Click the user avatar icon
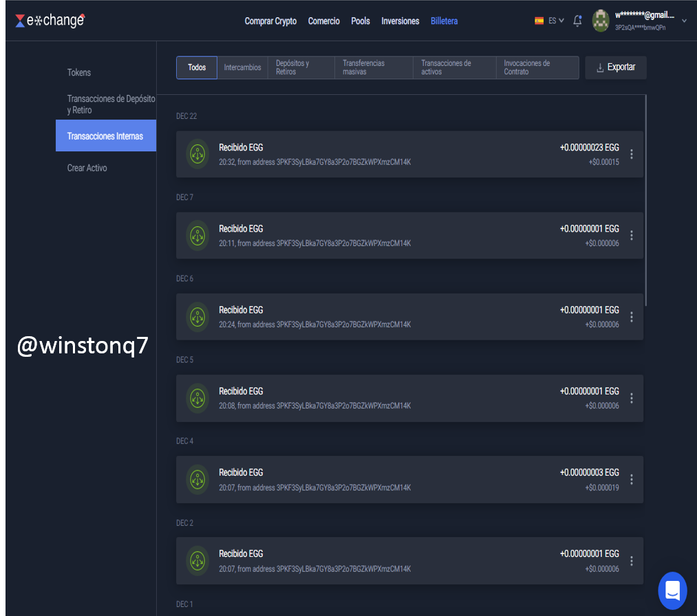Screen dimensions: 697x616 [601, 21]
